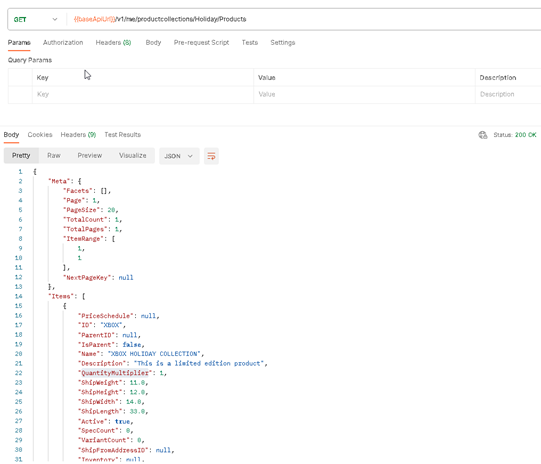Select the Pretty view button
The image size is (541, 464).
tap(21, 156)
